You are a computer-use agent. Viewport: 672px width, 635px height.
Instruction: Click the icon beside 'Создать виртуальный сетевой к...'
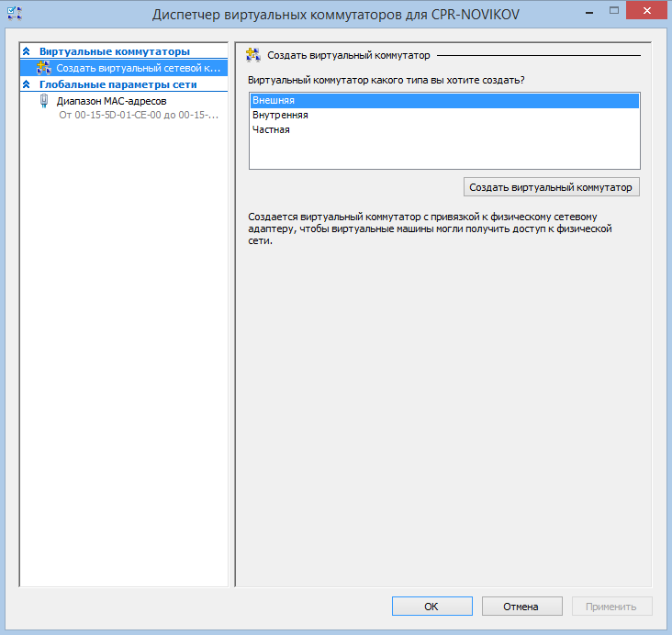click(x=43, y=68)
